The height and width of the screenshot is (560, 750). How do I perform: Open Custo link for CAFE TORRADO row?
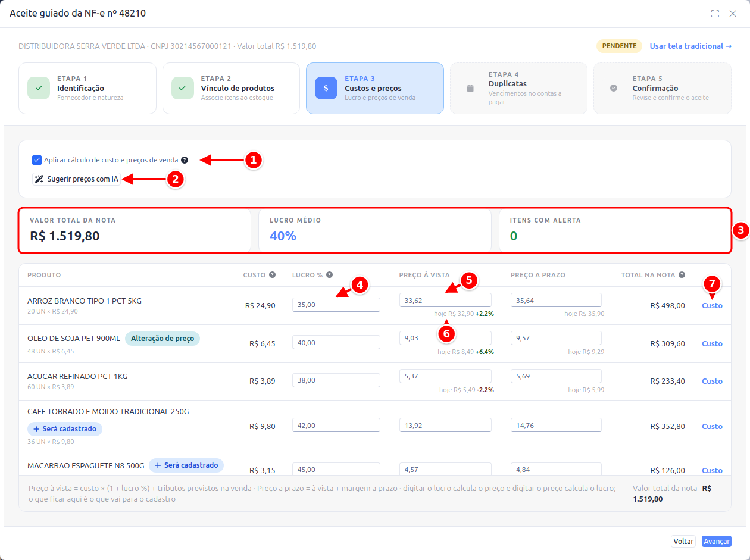[712, 426]
